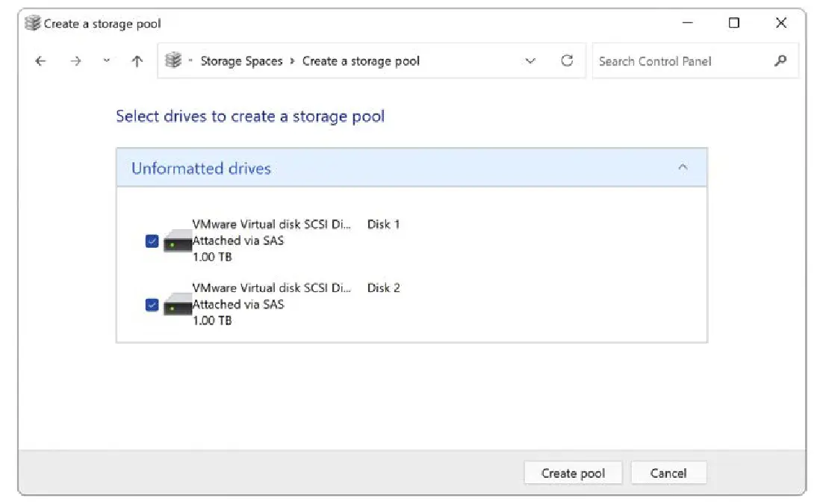Expand the address bar history dropdown
823x504 pixels.
(x=530, y=61)
